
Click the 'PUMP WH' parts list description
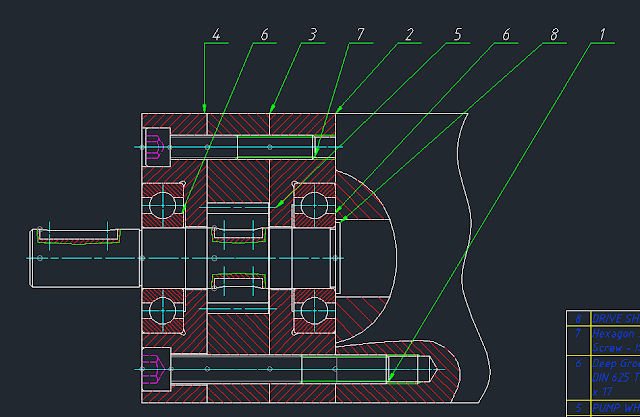click(616, 408)
